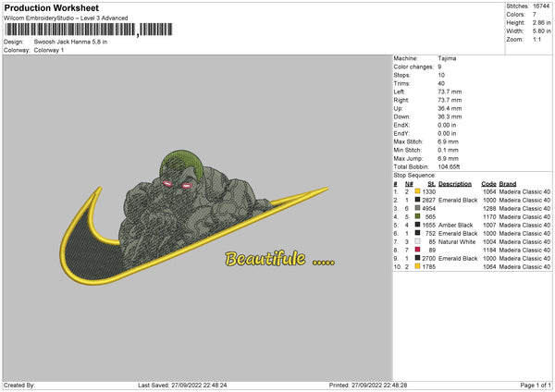Click code '1184' in the stop list
555x392 pixels.
tap(489, 251)
